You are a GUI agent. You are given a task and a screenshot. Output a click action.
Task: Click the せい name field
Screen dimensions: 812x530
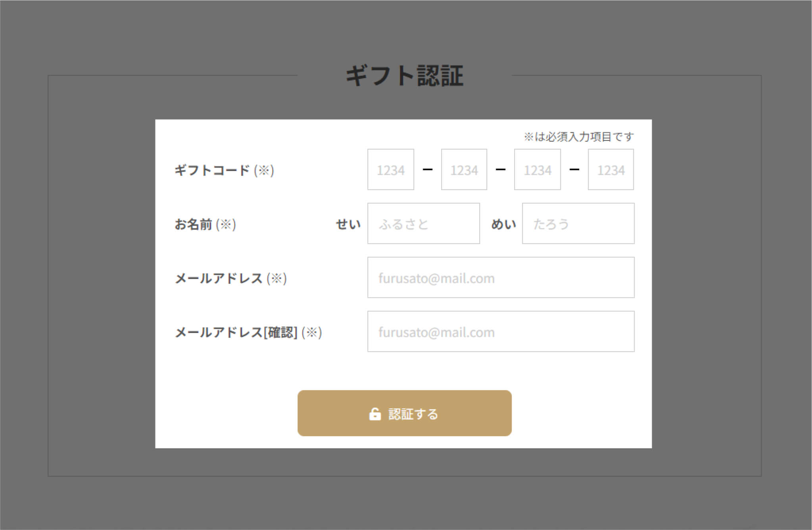[x=423, y=224]
